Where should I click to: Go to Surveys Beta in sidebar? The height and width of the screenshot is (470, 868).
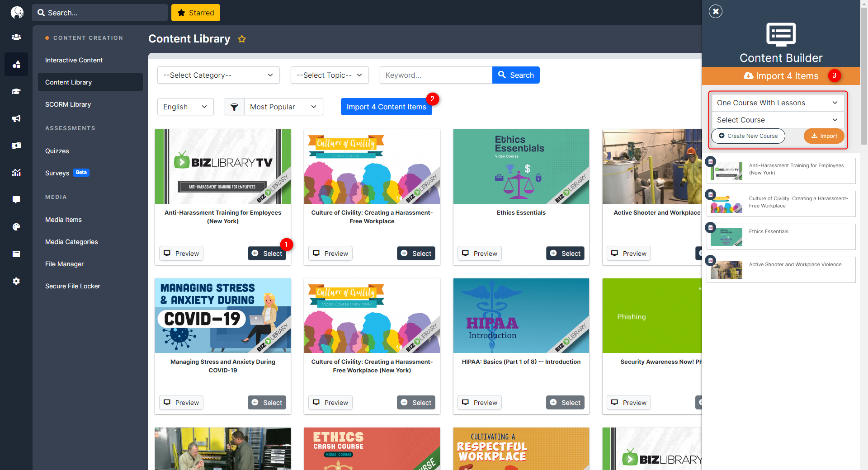click(67, 173)
